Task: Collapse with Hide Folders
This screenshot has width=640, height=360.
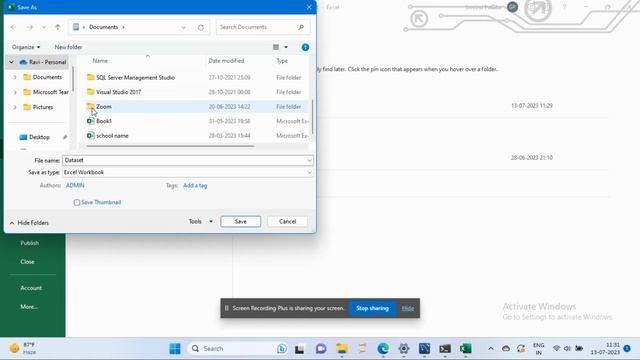Action: [x=29, y=223]
